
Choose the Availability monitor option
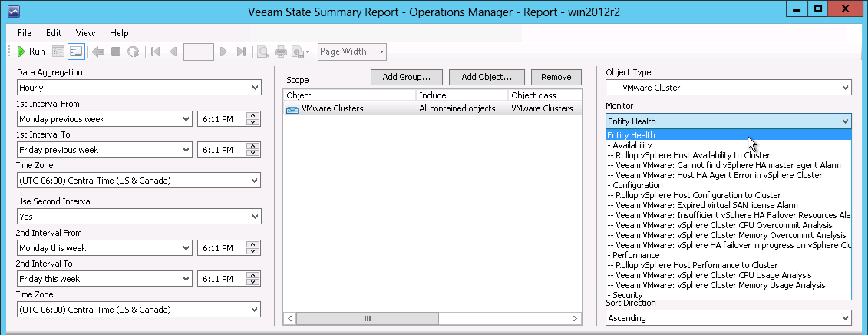728,145
